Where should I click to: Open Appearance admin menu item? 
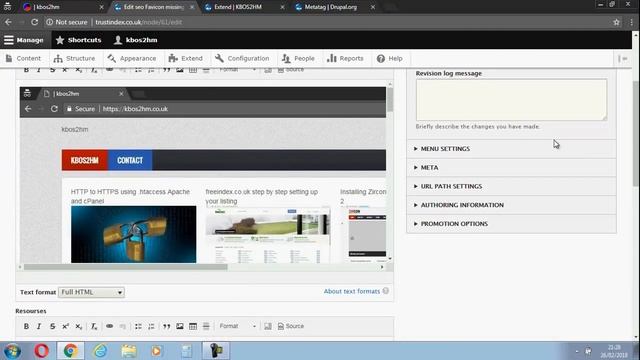(x=131, y=58)
